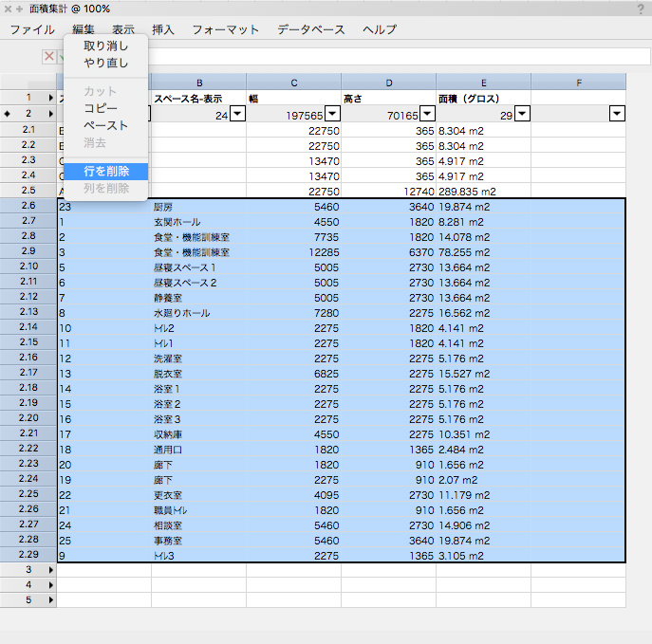Click the 相談室 cell
Screen dimensions: 652x644
pyautogui.click(x=198, y=525)
